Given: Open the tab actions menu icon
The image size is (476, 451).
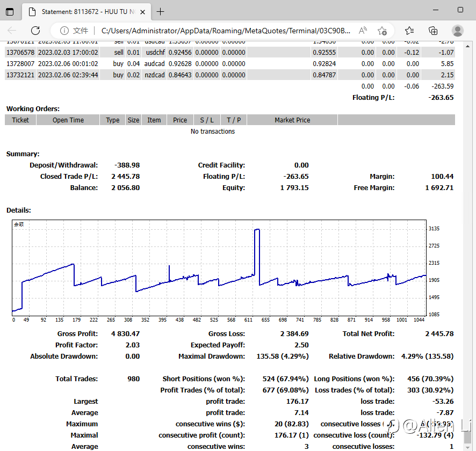Looking at the screenshot, I should click(x=10, y=11).
